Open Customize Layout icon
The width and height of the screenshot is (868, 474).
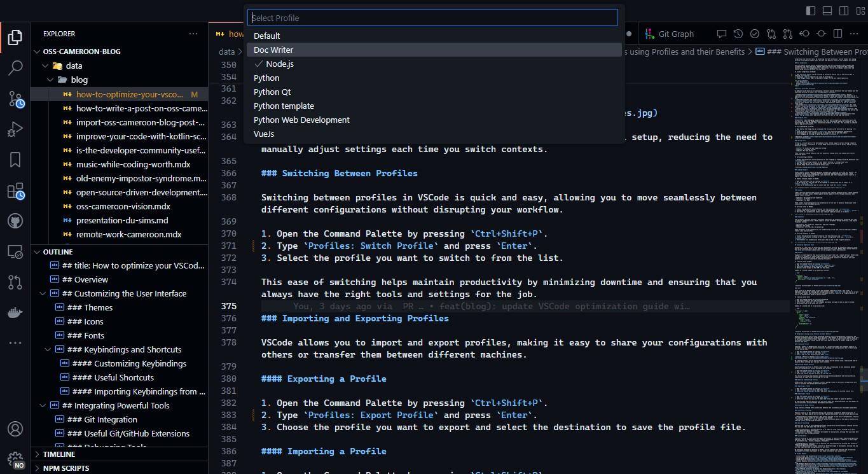[x=860, y=10]
